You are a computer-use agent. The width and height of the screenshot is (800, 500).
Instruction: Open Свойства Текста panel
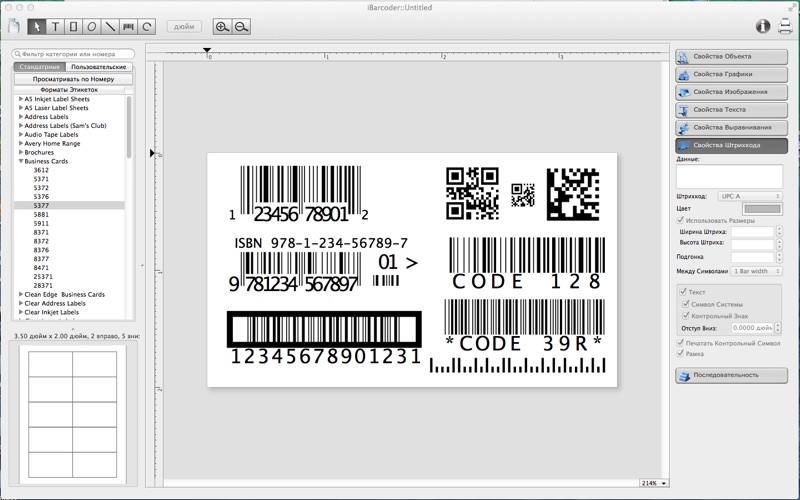click(x=731, y=110)
